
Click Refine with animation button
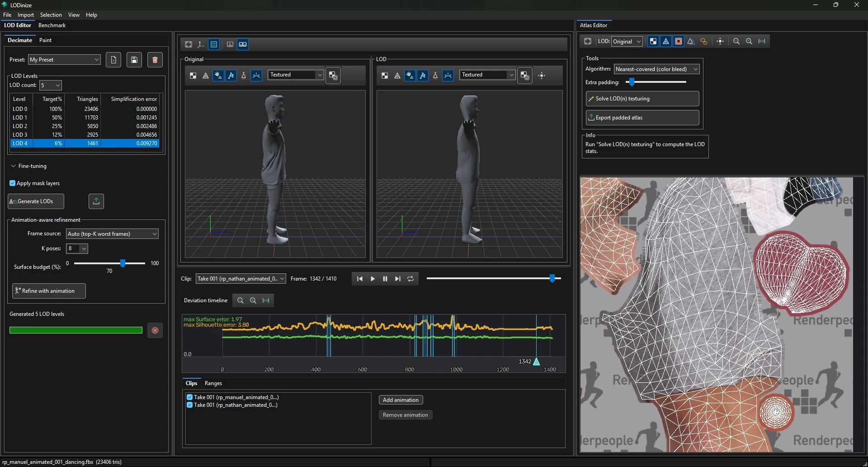coord(49,291)
